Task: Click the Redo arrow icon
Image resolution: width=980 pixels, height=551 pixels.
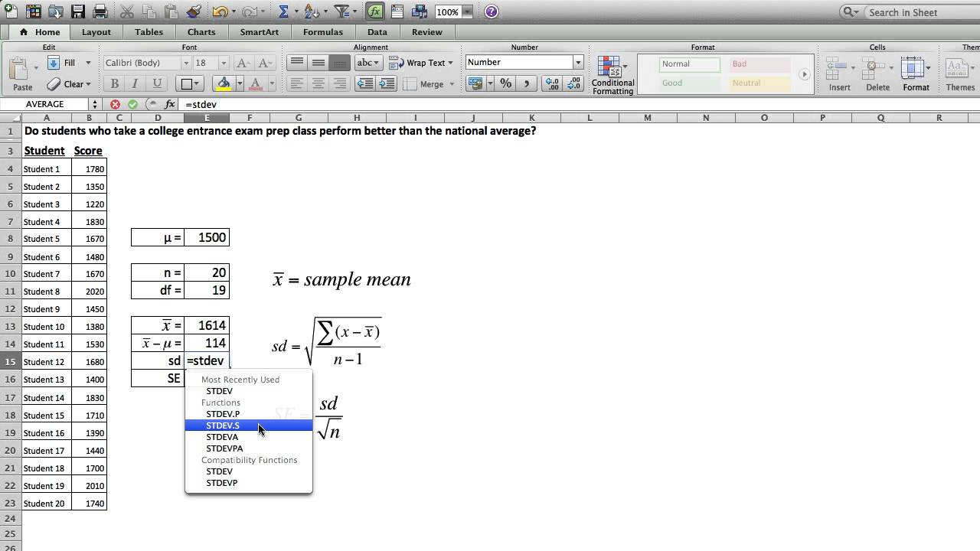Action: click(x=249, y=11)
